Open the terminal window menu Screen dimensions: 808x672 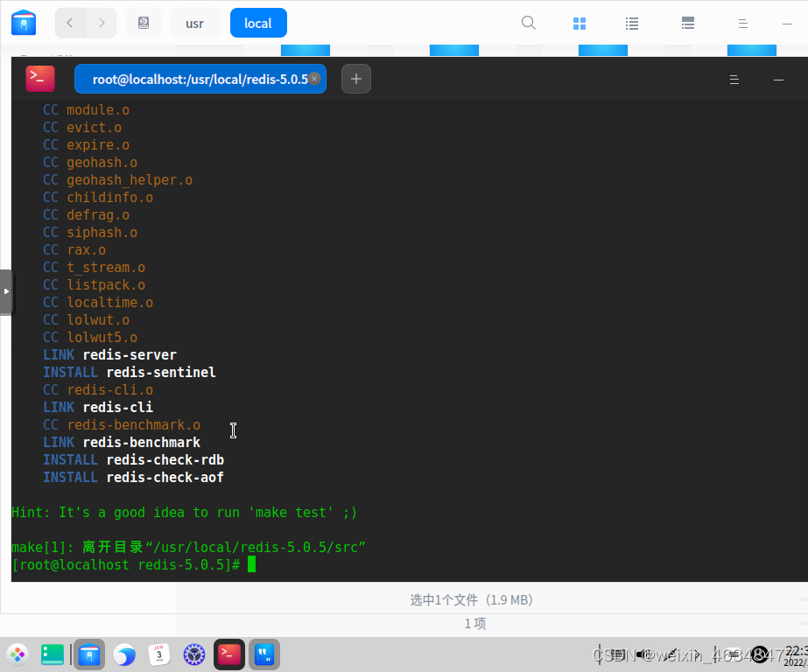734,80
